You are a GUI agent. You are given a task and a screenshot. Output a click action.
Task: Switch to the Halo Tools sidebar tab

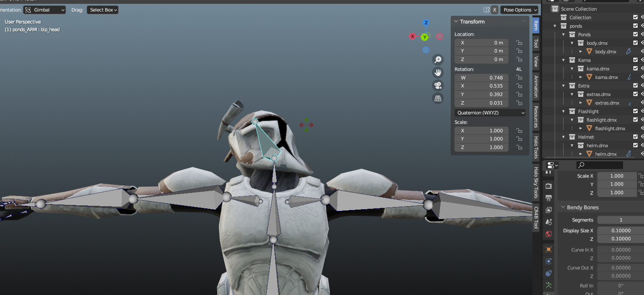tap(536, 147)
